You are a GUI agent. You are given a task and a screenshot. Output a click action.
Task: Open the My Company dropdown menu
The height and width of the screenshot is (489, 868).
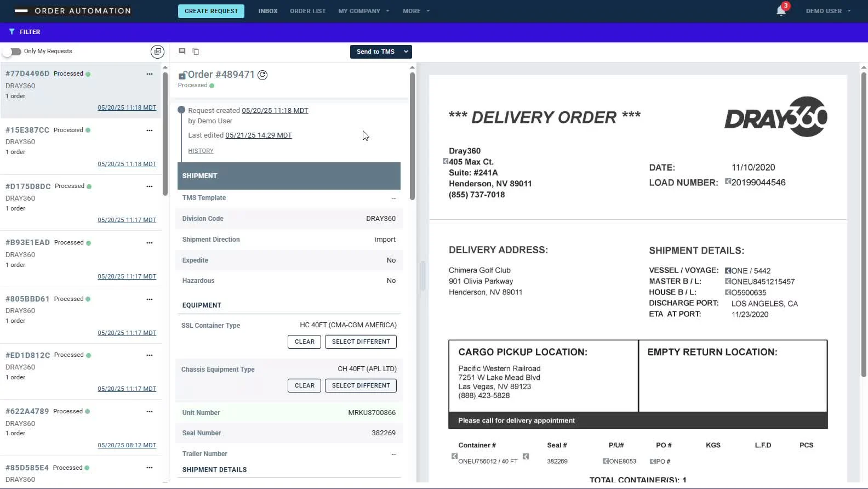click(x=364, y=11)
